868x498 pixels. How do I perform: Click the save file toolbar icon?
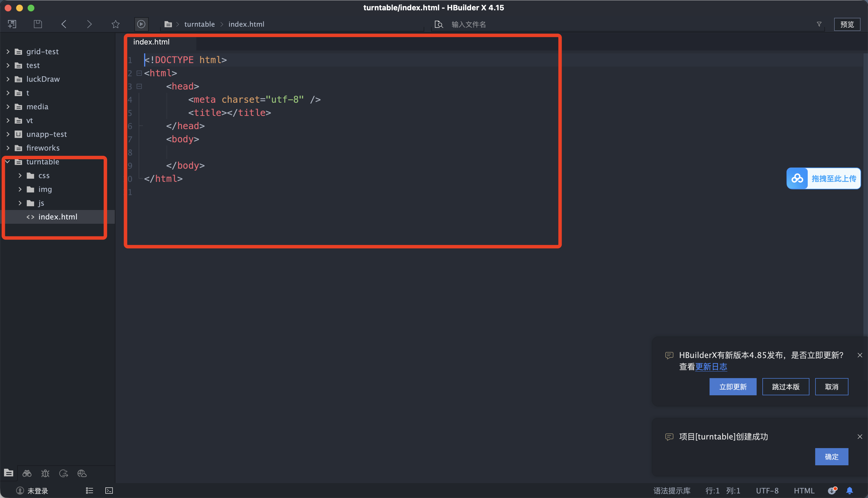[38, 24]
